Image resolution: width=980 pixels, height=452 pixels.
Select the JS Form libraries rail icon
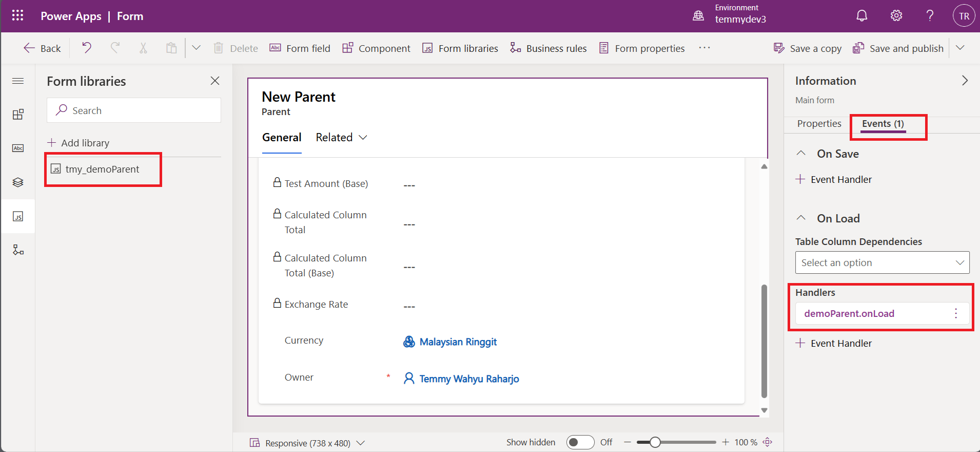pyautogui.click(x=18, y=216)
